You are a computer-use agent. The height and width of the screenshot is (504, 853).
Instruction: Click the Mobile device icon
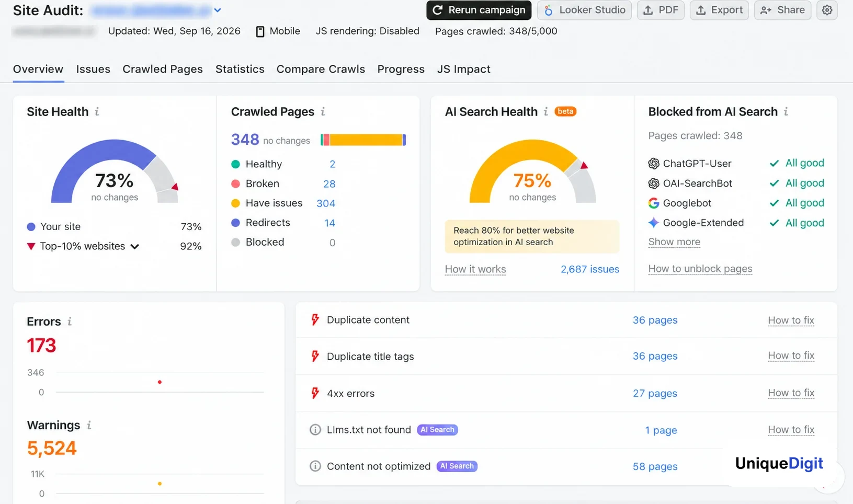click(x=260, y=31)
